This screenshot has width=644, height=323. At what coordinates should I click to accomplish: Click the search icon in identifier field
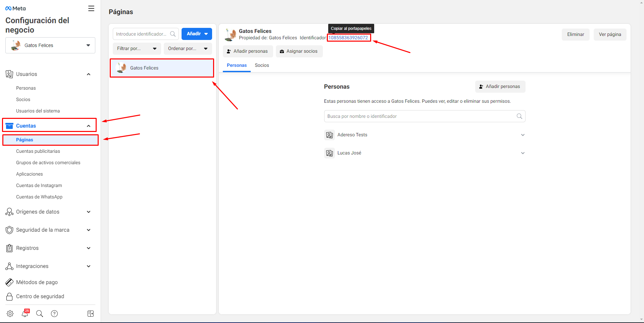173,34
